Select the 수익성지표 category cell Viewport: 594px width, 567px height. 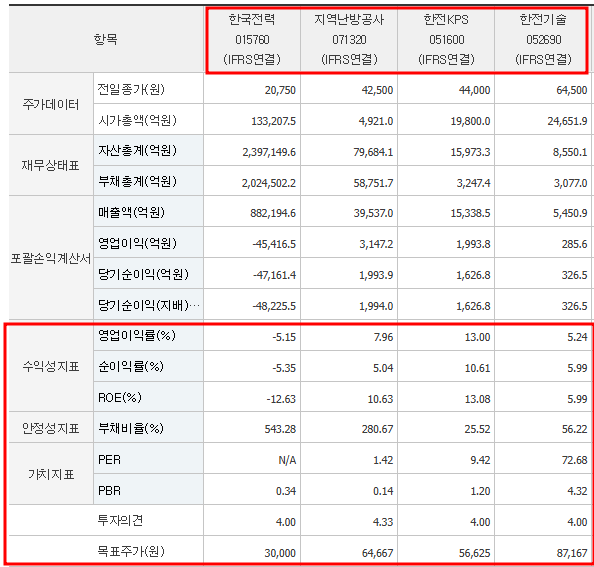pyautogui.click(x=51, y=367)
